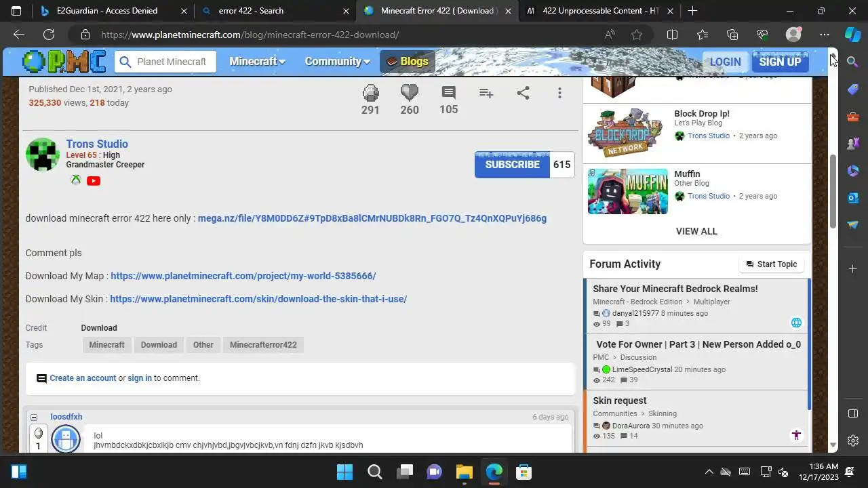
Task: Open the Copilot sidebar icon
Action: [852, 35]
